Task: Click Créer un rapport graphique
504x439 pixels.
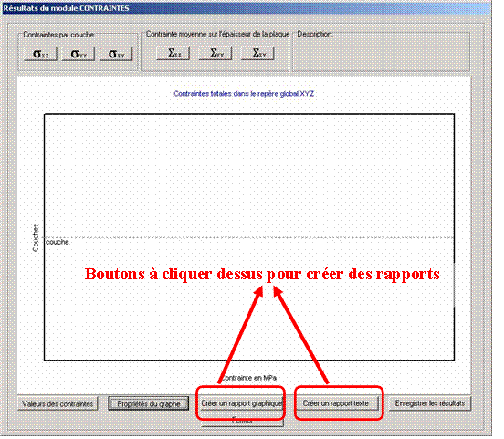Action: 241,403
